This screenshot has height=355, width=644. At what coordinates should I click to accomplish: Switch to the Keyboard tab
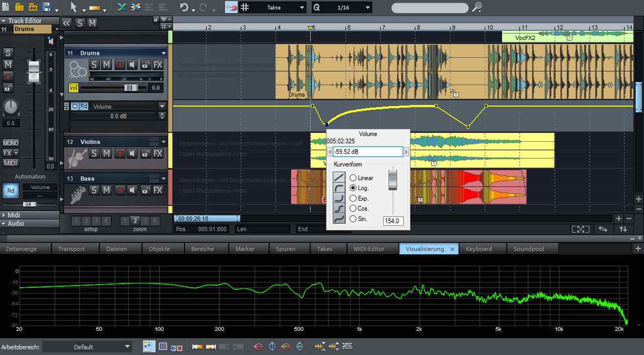[x=478, y=249]
